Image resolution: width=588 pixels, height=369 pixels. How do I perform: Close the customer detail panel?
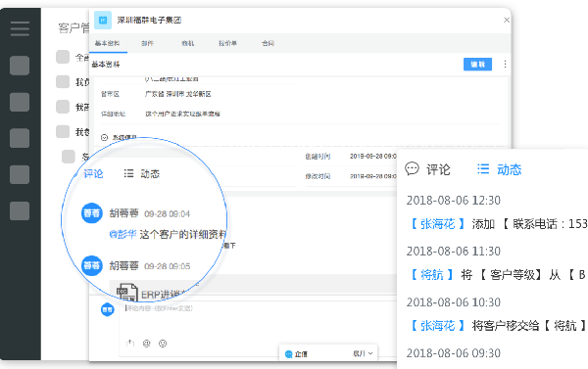point(507,20)
